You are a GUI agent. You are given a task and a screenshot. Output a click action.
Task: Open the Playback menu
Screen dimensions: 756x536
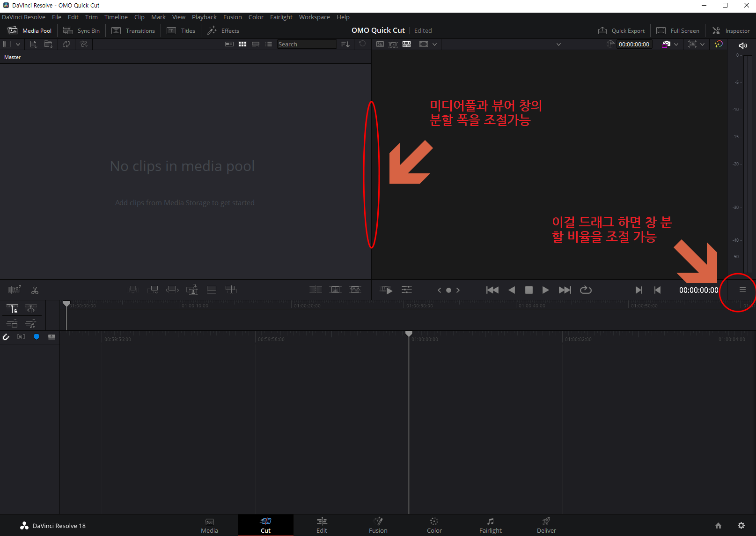(204, 17)
